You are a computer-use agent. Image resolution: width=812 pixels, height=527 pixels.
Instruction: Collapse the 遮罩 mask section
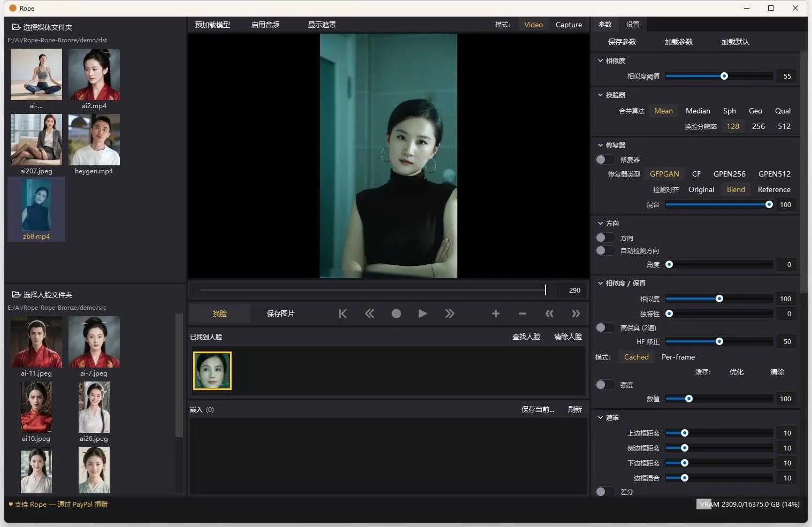600,417
